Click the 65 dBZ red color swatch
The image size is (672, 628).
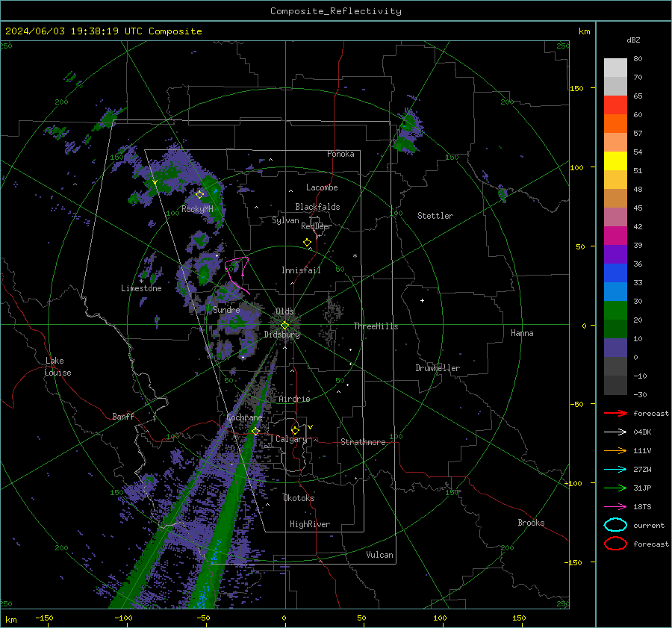(x=615, y=105)
